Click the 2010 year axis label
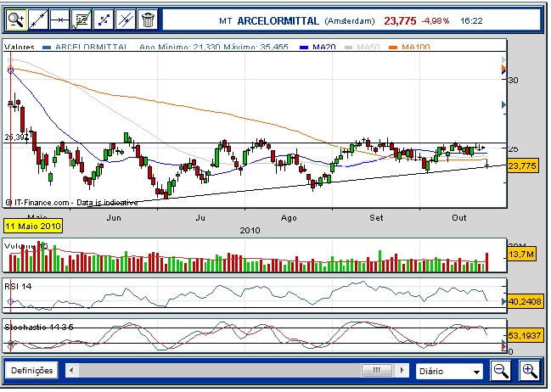 click(x=250, y=231)
